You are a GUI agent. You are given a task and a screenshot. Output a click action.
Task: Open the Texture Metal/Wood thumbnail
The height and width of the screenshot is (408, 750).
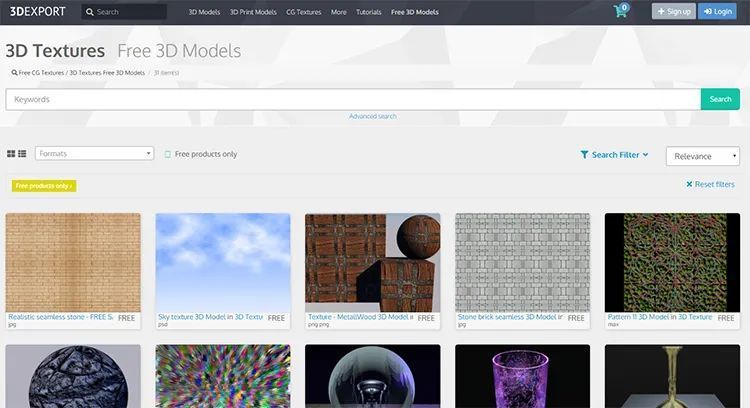pos(373,263)
